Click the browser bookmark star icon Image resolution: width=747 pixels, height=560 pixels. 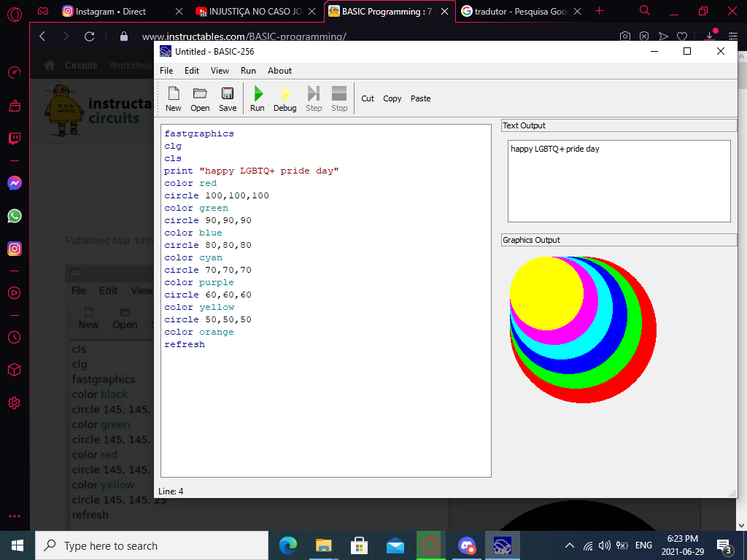click(681, 36)
